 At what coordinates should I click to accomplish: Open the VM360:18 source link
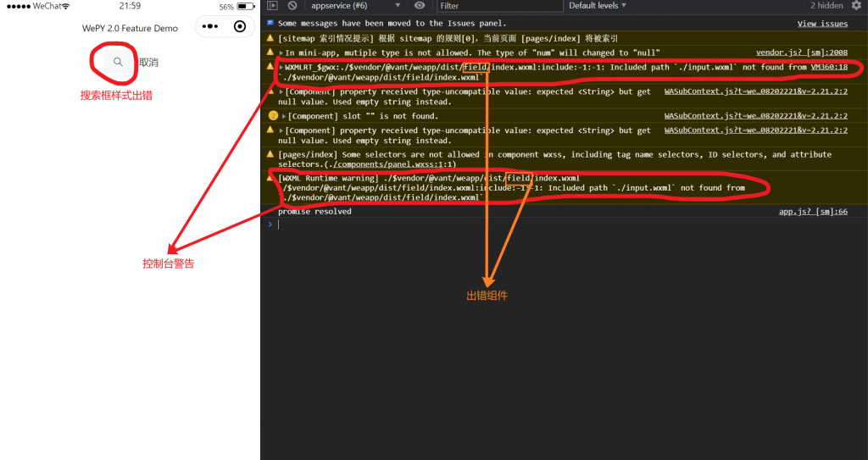click(x=829, y=67)
